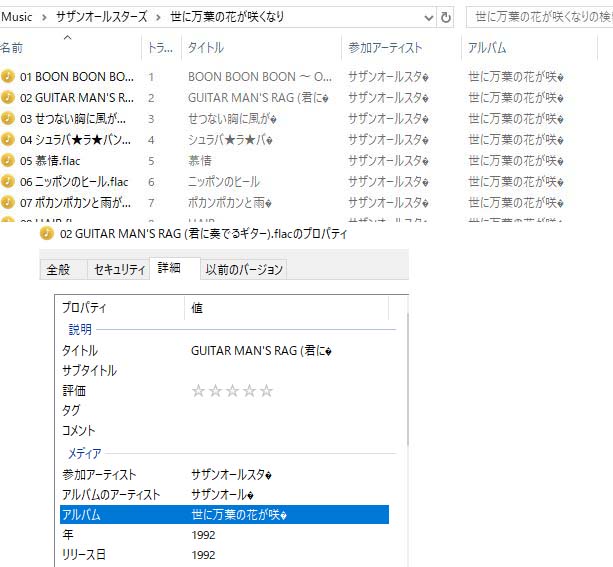
Task: Click artist cell in track 3 row
Action: (x=388, y=118)
